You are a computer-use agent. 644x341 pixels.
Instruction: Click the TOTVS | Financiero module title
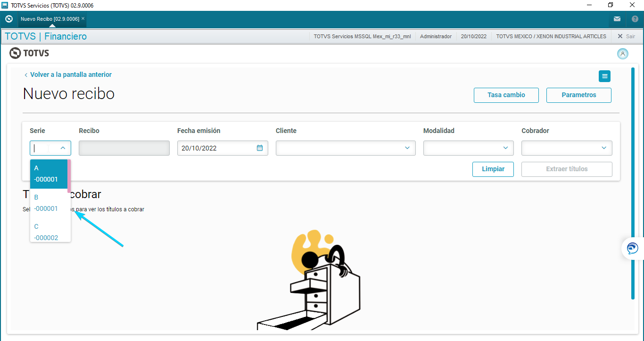point(46,36)
